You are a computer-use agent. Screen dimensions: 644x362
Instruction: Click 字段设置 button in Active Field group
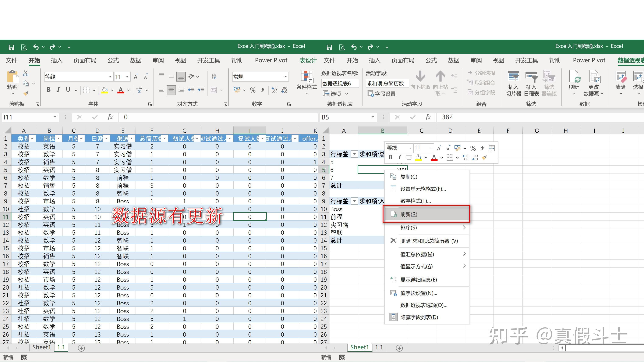tap(382, 94)
